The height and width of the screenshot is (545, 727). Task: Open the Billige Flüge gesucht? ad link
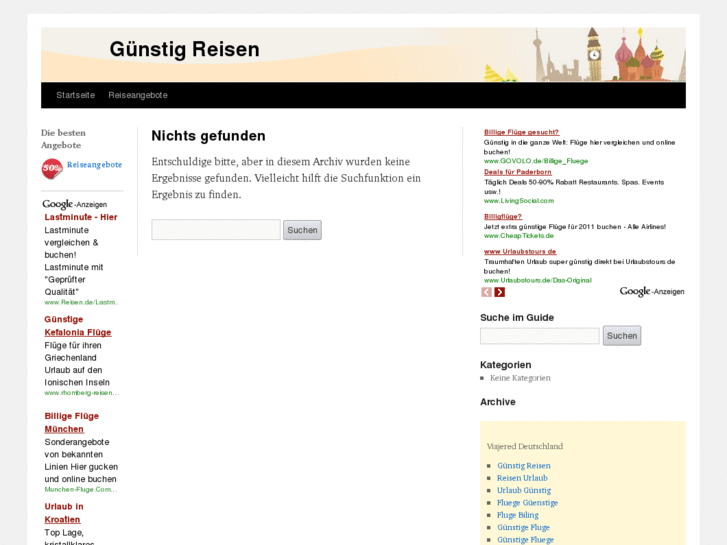pyautogui.click(x=522, y=132)
